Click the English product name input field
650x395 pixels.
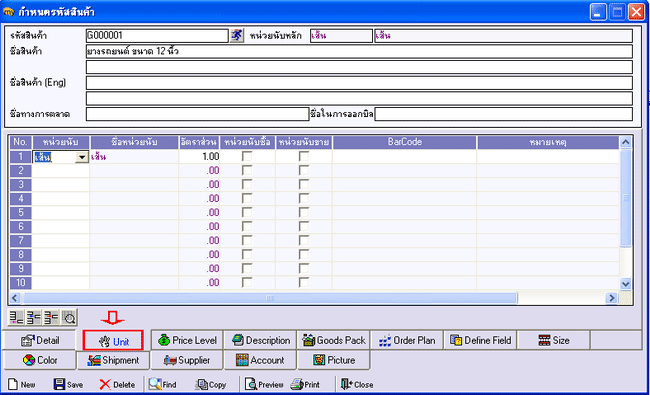click(x=359, y=83)
